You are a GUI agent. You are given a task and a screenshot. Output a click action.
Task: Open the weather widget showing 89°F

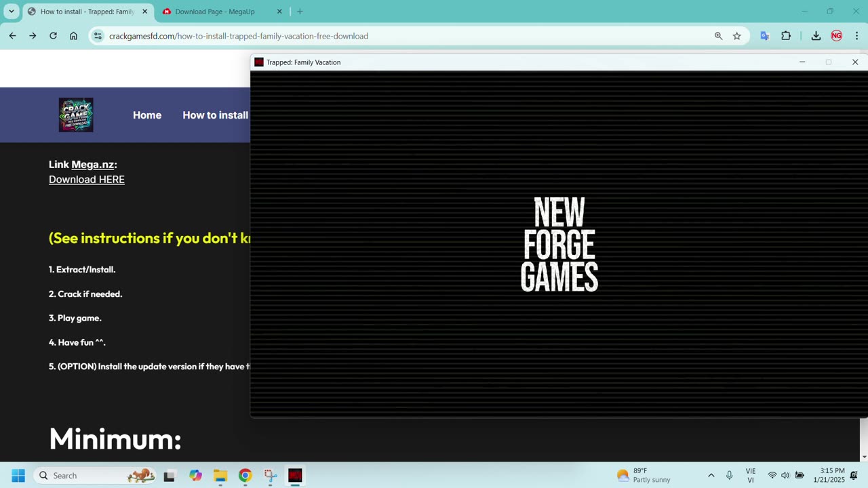644,475
